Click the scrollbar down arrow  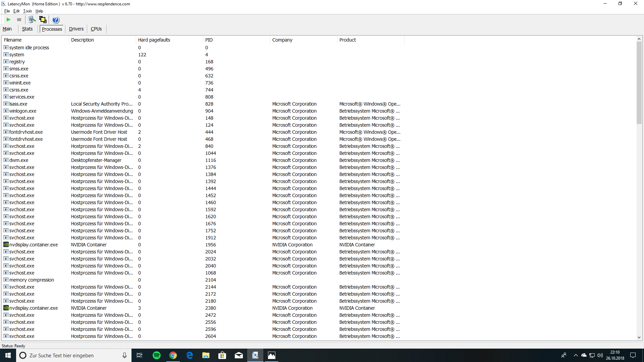click(x=639, y=338)
